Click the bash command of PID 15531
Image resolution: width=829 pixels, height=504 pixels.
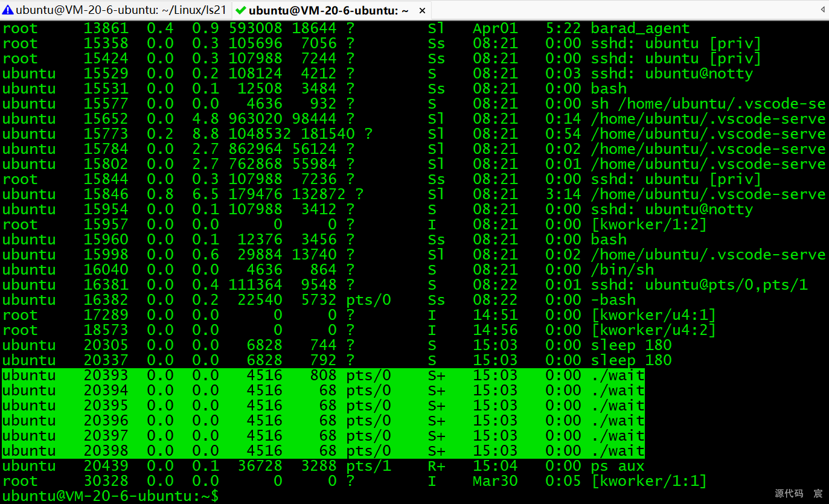coord(609,89)
